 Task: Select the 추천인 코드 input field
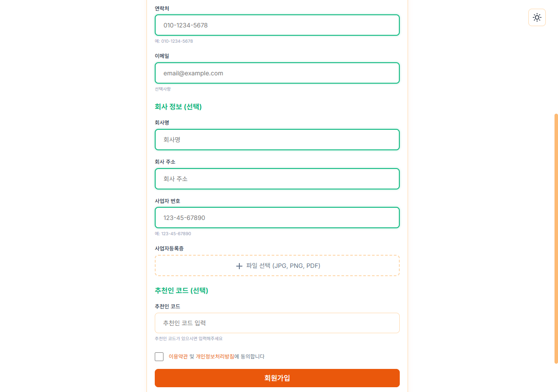click(277, 323)
